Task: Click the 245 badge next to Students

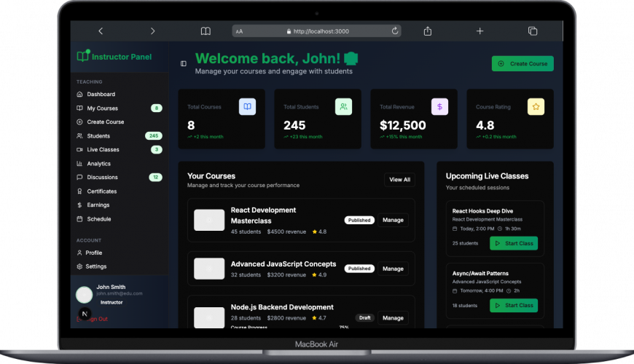Action: [x=154, y=135]
